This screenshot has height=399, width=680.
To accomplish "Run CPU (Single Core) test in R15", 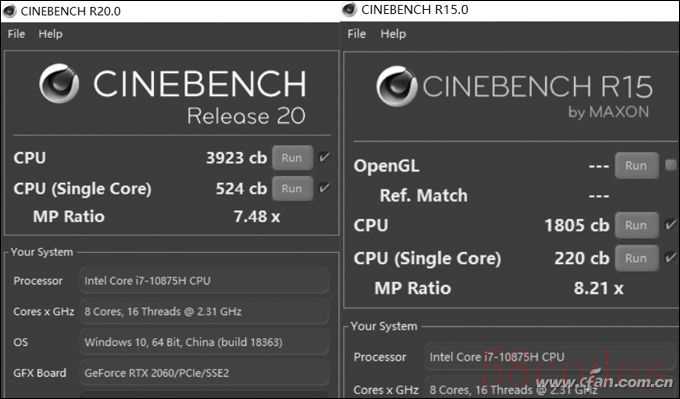I will (x=637, y=258).
